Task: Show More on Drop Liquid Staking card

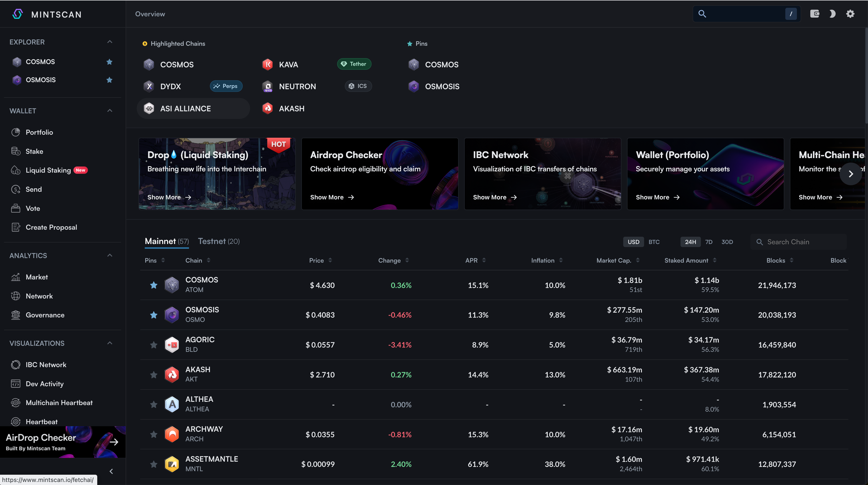Action: [169, 197]
